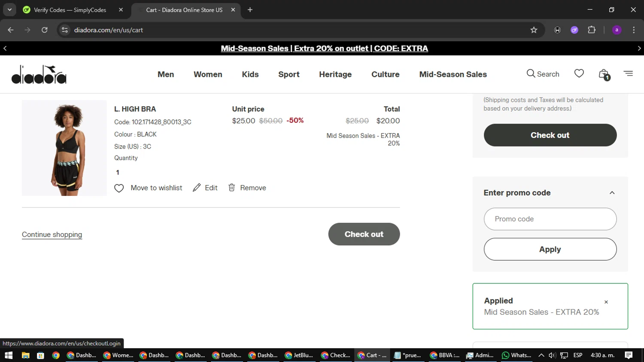
Task: Click Remove text link
Action: point(253,188)
